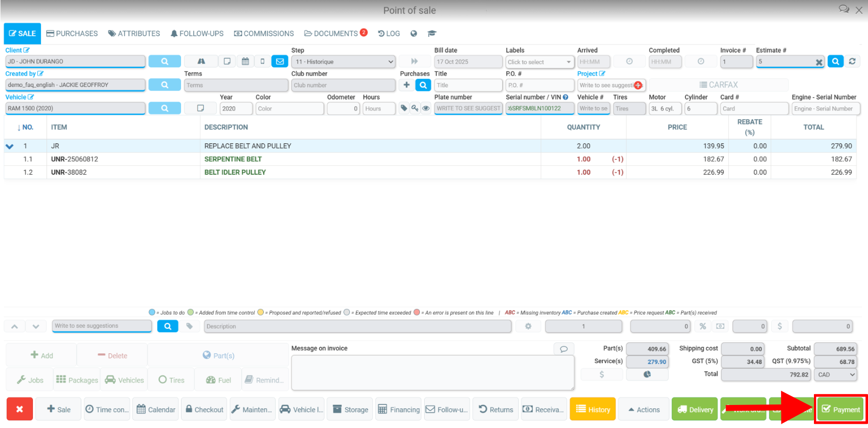Open the CAD currency dropdown
This screenshot has width=868, height=428.
(836, 374)
